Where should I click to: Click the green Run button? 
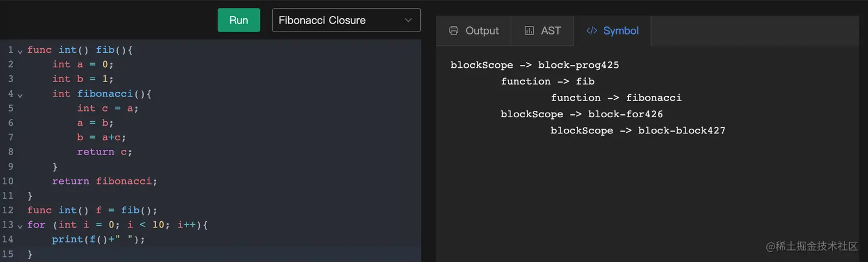(239, 20)
